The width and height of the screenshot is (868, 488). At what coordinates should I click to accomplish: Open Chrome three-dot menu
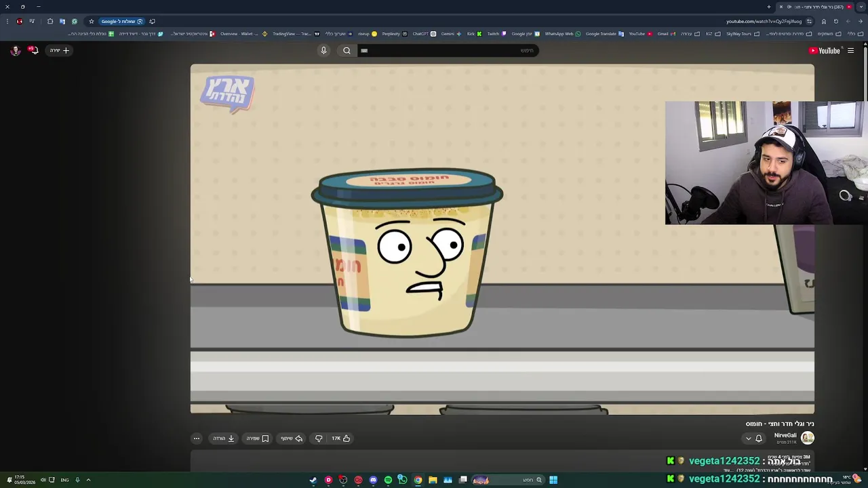pyautogui.click(x=7, y=21)
